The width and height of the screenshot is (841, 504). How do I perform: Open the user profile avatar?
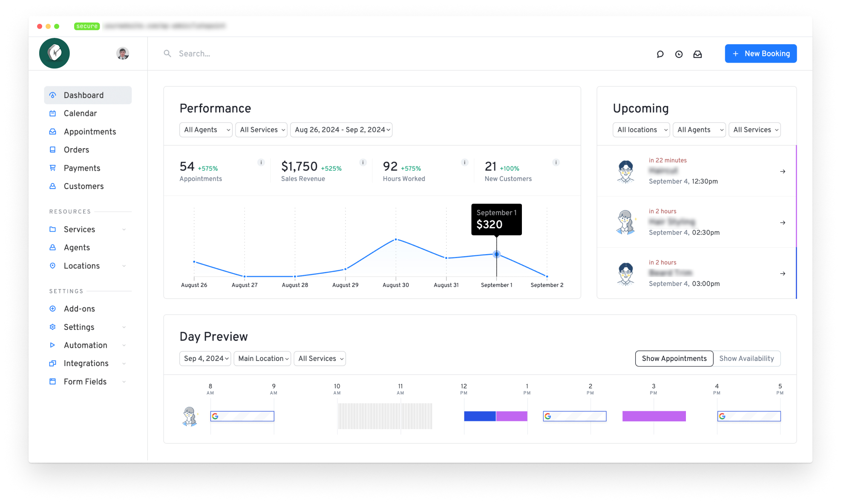123,53
